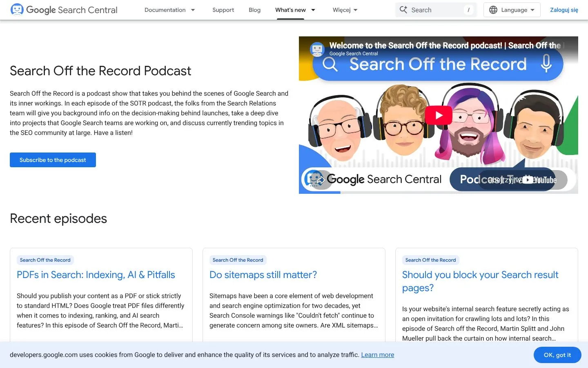Focus the Search input field
This screenshot has height=368, width=588.
click(435, 10)
